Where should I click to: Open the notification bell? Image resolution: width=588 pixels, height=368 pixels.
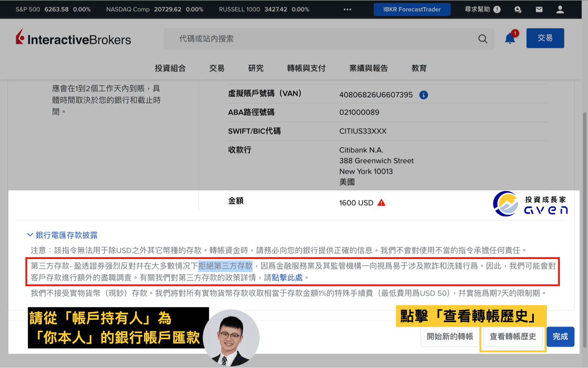(x=510, y=38)
